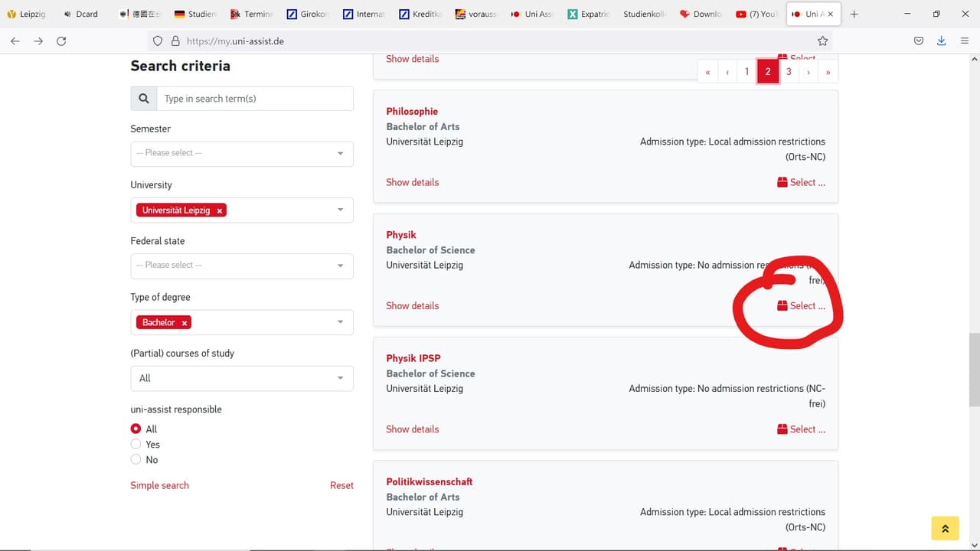Open the Type of degree dropdown
980x551 pixels.
point(242,322)
